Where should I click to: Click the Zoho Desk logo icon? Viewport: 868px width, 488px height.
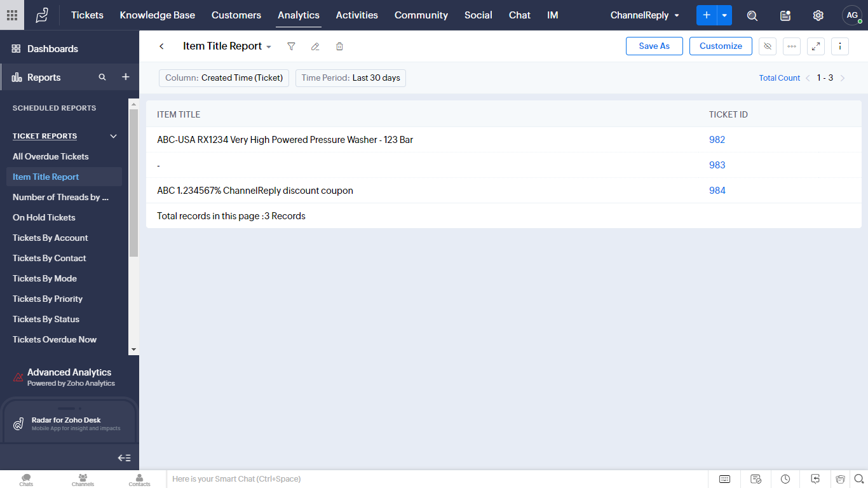[x=42, y=15]
